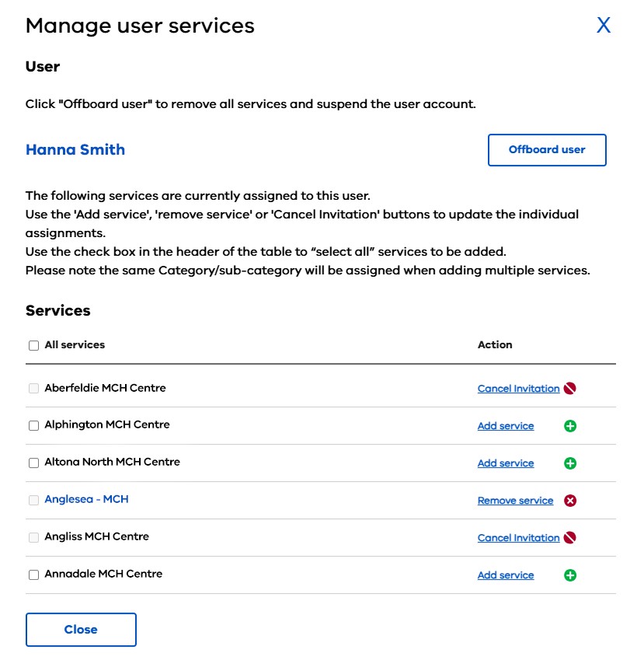Dismiss the dialog with the X icon
Viewport: 644px width, 660px height.
point(604,25)
